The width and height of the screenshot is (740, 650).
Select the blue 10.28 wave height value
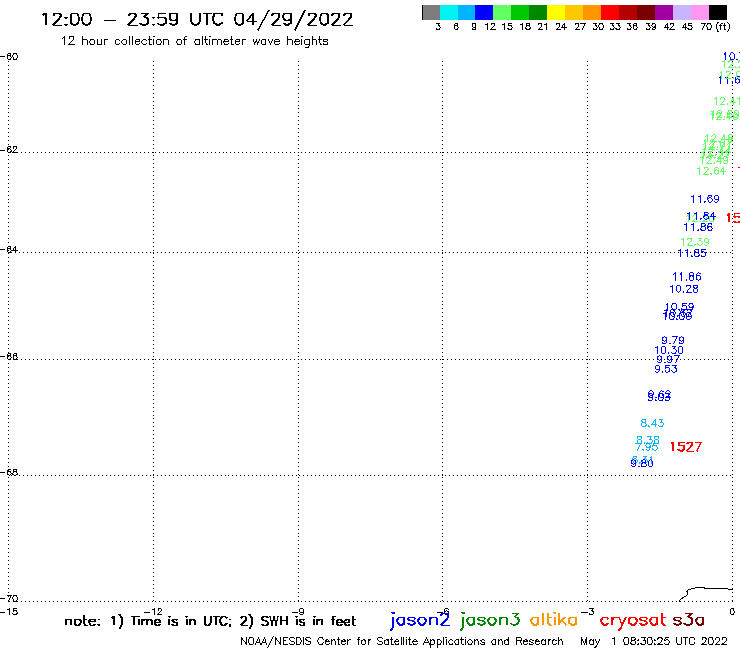click(x=684, y=289)
